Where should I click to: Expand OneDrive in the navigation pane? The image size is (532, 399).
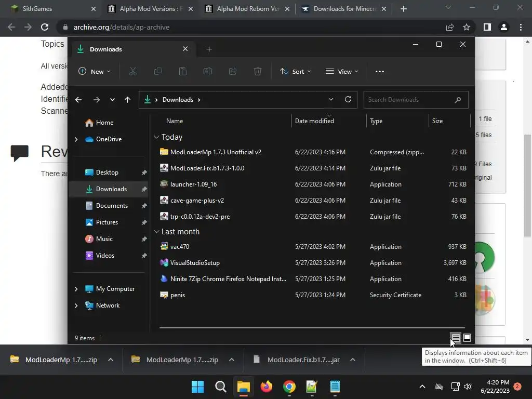(x=76, y=139)
